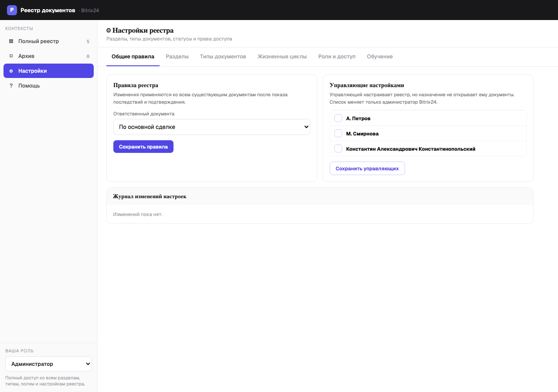Check Константин Александрович Константинопольский checkbox

338,149
